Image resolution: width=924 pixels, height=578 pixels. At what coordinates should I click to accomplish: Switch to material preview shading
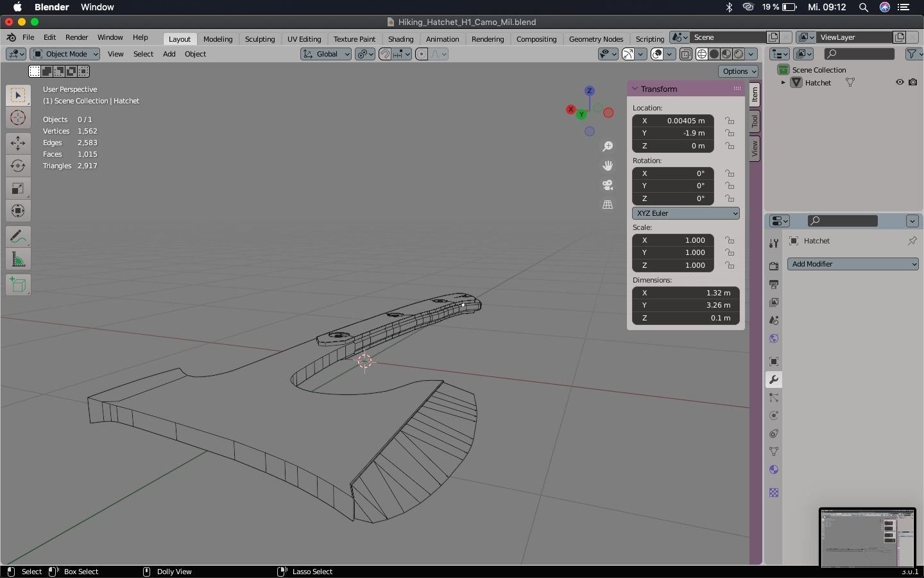point(726,54)
